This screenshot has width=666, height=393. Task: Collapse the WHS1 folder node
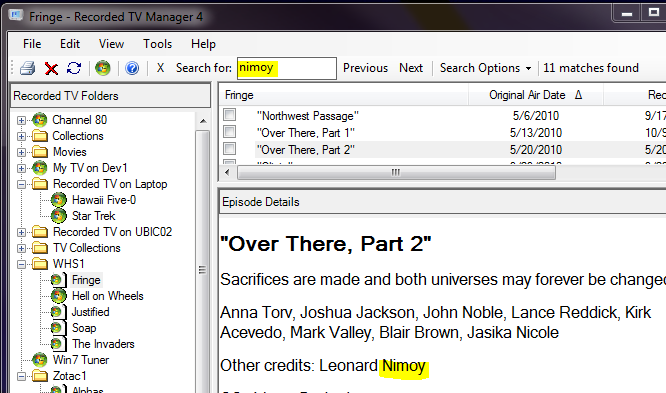(21, 264)
